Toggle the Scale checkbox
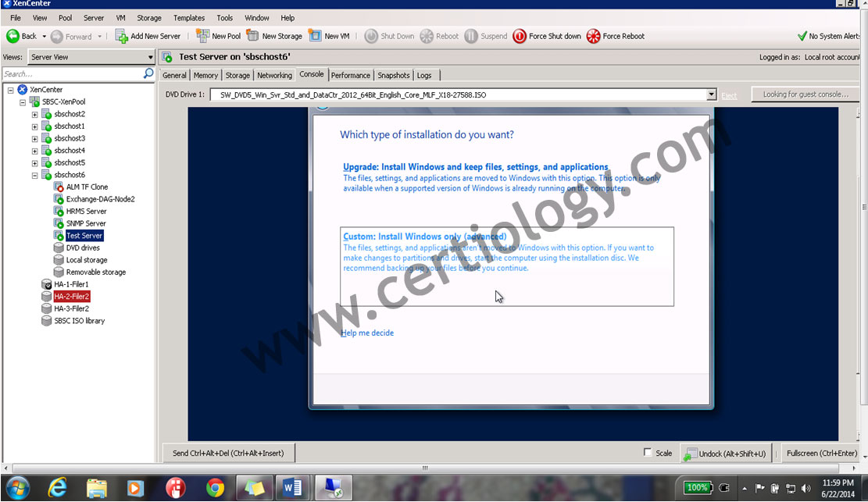 coord(648,452)
